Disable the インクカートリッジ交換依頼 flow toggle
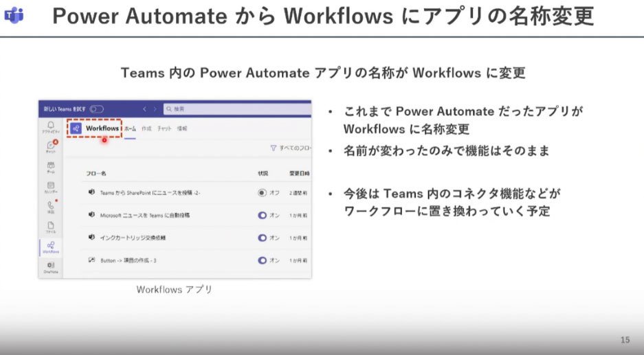 point(262,238)
